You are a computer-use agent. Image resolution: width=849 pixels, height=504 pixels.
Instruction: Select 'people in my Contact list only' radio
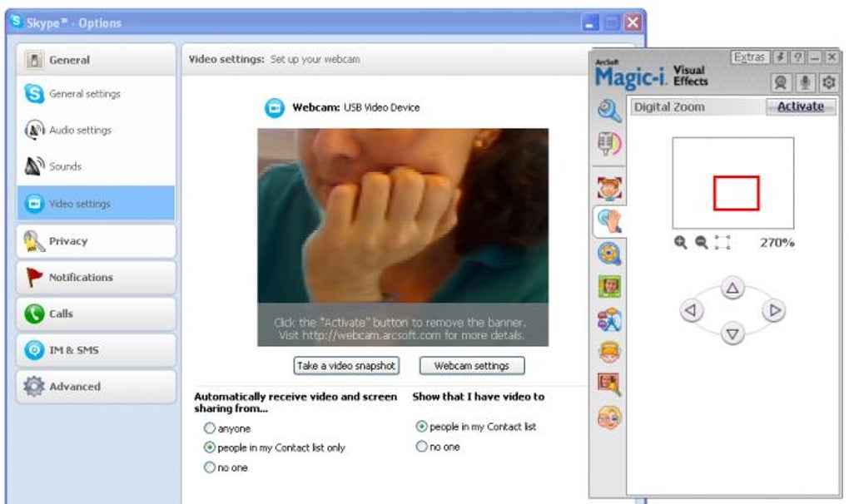click(210, 447)
